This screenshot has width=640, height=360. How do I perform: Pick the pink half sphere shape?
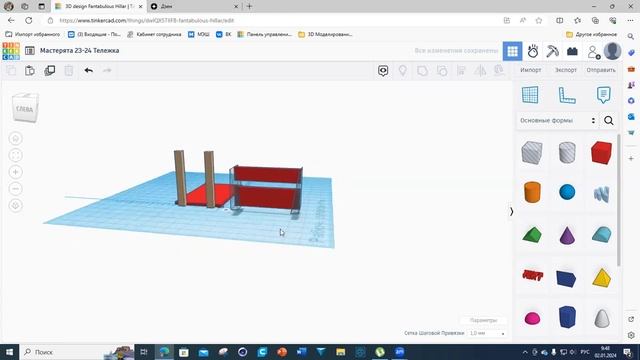coord(532,318)
